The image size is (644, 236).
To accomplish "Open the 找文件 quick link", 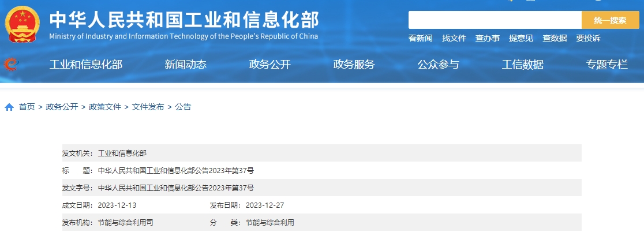I will click(x=454, y=38).
